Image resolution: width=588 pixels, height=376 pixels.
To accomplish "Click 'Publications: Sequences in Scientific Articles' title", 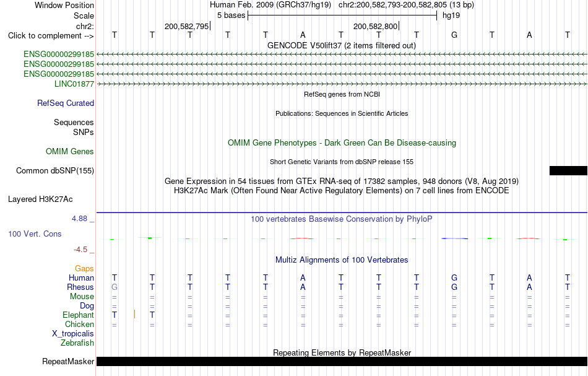I will pos(342,114).
